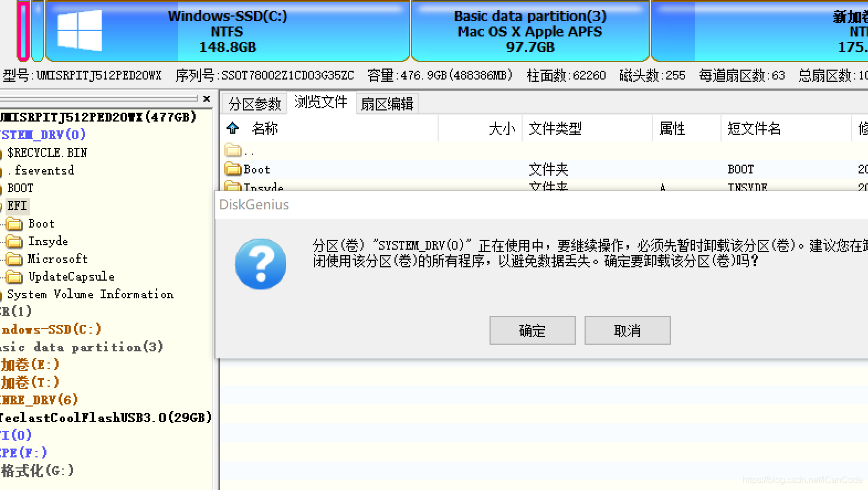Click the Microsoft folder icon in tree
This screenshot has height=490, width=868.
[x=14, y=259]
